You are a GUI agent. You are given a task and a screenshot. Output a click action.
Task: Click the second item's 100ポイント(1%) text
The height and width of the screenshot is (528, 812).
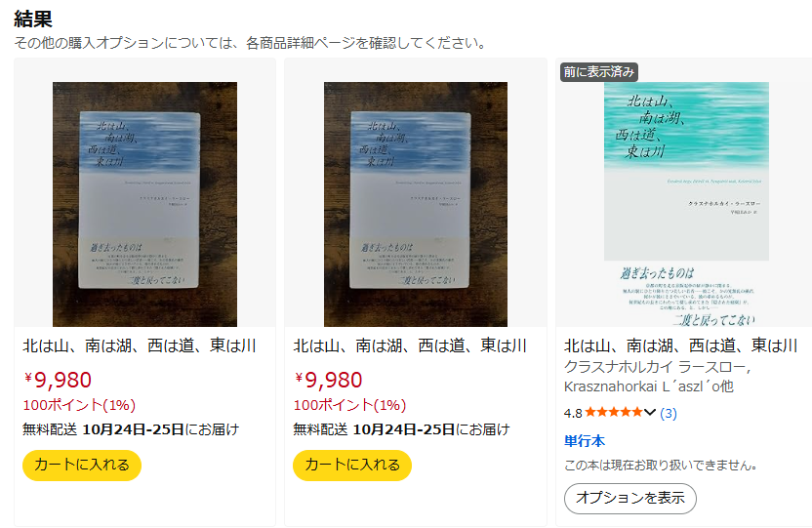[x=349, y=405]
